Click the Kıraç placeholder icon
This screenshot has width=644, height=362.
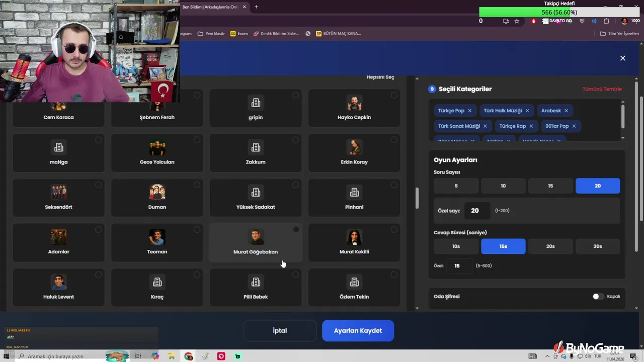(x=157, y=282)
